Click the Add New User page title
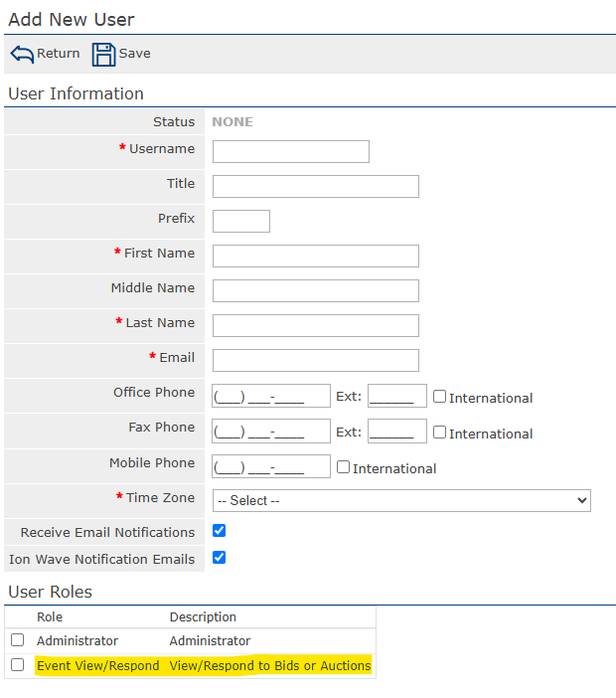The image size is (616, 698). point(72,20)
